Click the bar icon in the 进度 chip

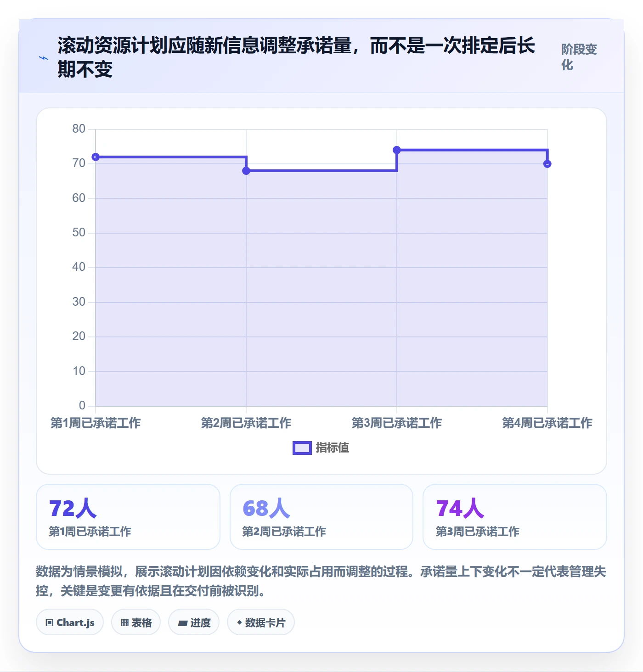183,623
